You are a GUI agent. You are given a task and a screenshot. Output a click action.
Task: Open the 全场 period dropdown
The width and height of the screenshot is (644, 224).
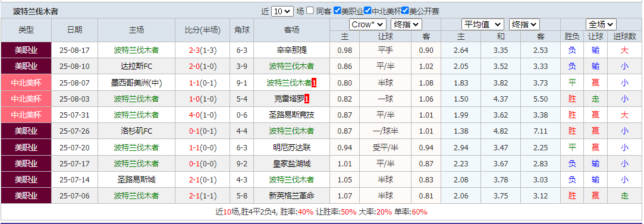point(601,24)
